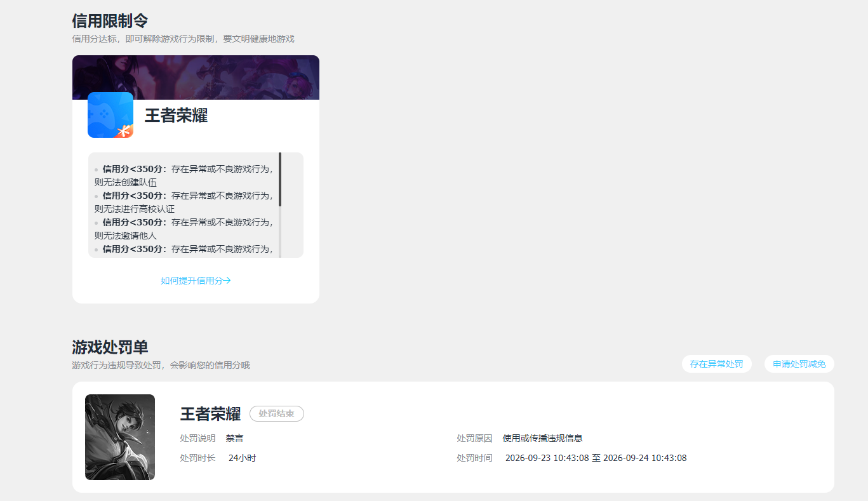Click the 王者荣耀 title in penalty card
The width and height of the screenshot is (868, 501).
click(x=210, y=414)
